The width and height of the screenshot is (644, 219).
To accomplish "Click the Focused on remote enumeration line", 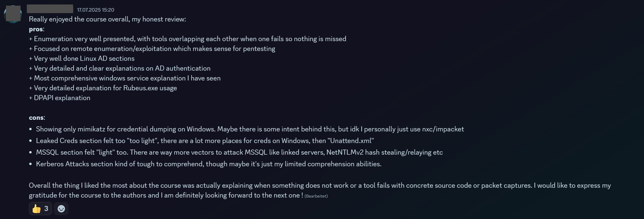I will pyautogui.click(x=152, y=49).
